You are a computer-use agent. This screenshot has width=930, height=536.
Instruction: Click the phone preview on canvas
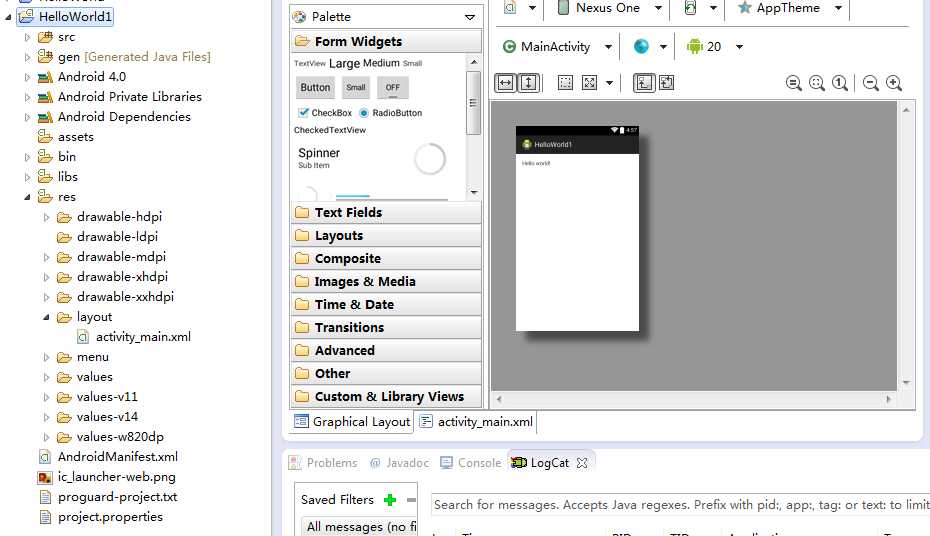coord(577,228)
